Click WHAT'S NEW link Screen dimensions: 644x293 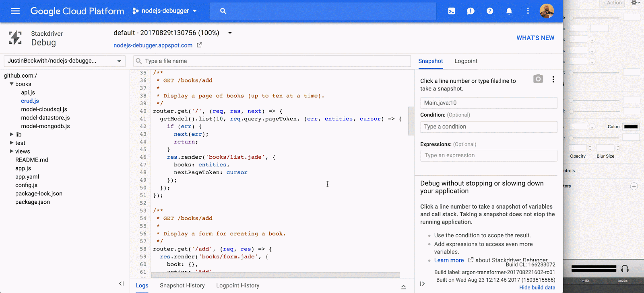click(x=535, y=38)
